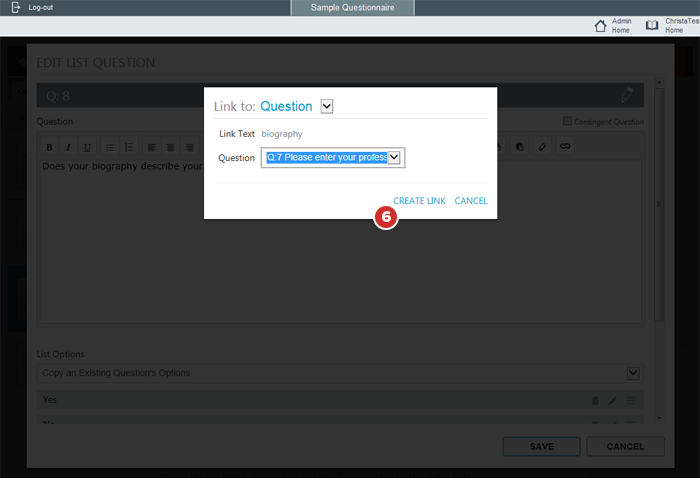Image resolution: width=700 pixels, height=478 pixels.
Task: Cancel the link dialog
Action: (471, 201)
